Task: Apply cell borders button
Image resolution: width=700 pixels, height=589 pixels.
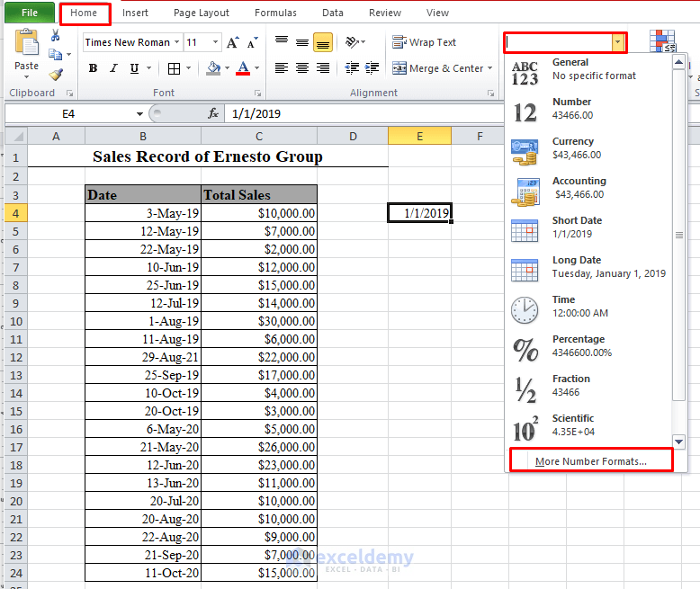Action: [174, 68]
